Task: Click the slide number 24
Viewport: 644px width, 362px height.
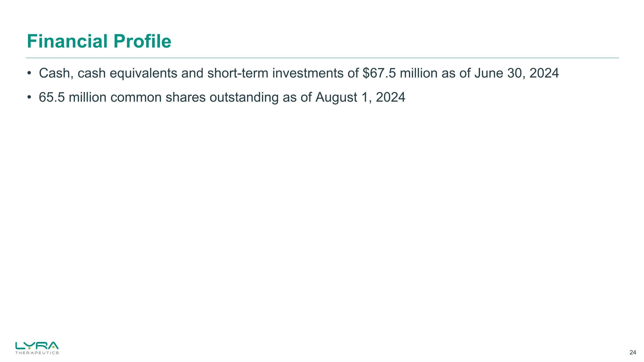Action: coord(632,353)
